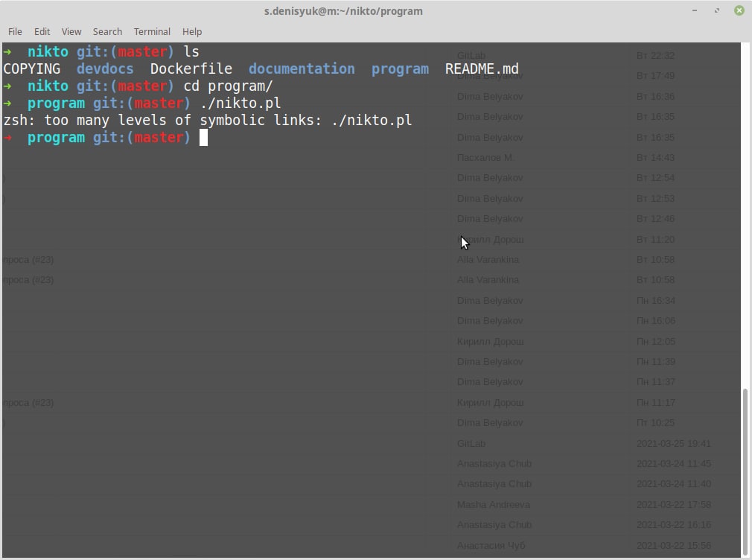Click background date '2021-03-24 11:40'

674,484
